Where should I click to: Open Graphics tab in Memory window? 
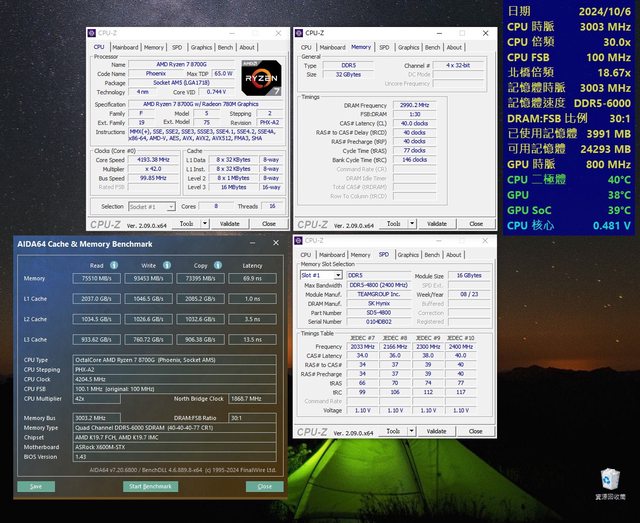[x=407, y=47]
